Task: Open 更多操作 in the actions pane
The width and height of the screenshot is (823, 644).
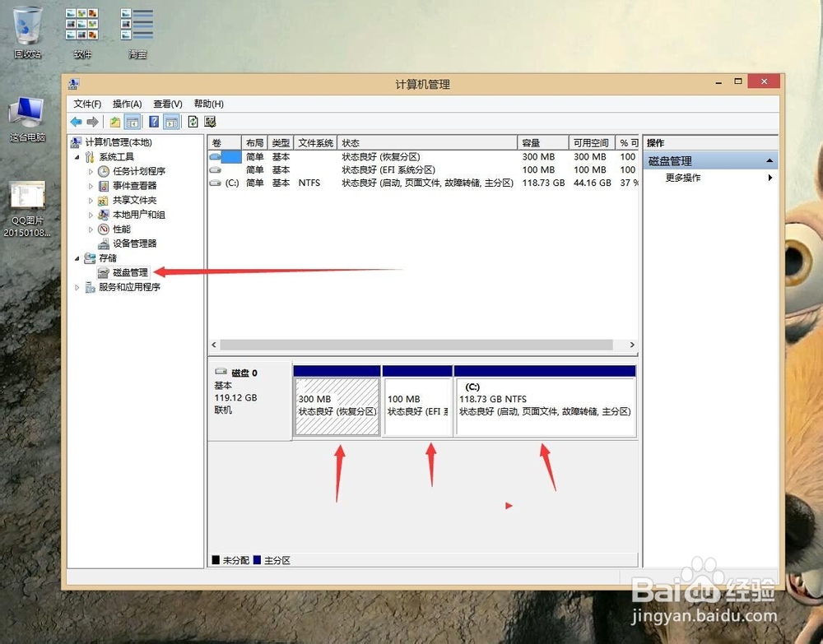Action: pyautogui.click(x=683, y=178)
